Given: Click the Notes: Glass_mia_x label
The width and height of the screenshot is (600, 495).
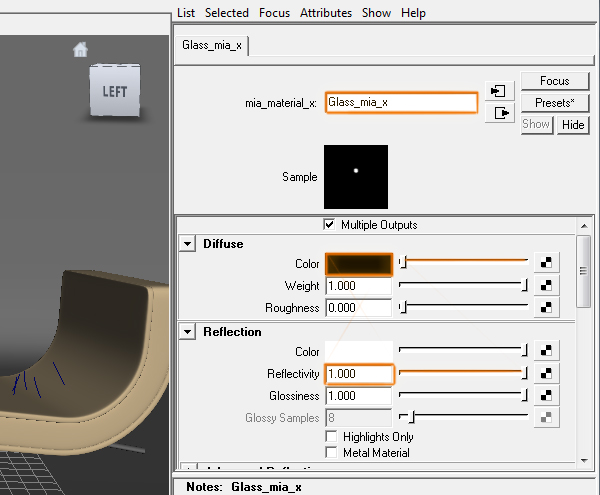Looking at the screenshot, I should tap(244, 487).
